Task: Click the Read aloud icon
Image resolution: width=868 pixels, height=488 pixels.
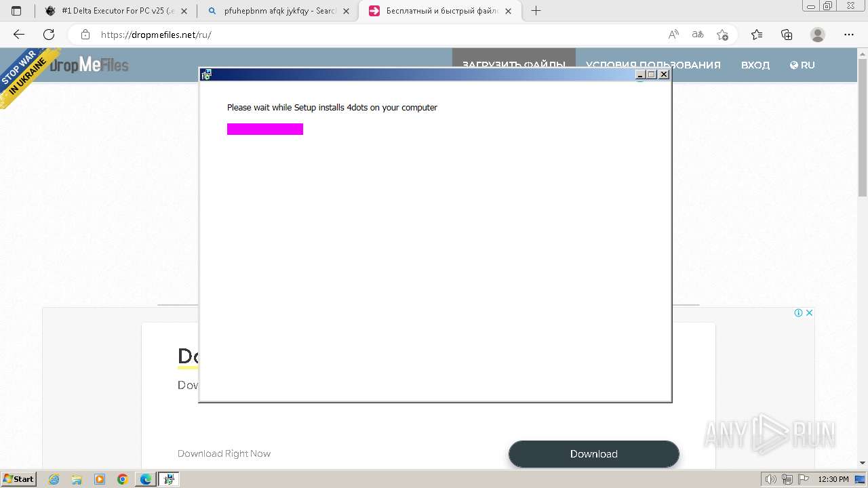Action: coord(673,35)
